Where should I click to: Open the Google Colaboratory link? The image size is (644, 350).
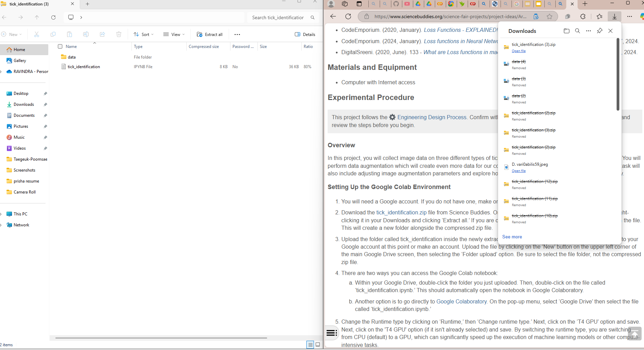(461, 301)
